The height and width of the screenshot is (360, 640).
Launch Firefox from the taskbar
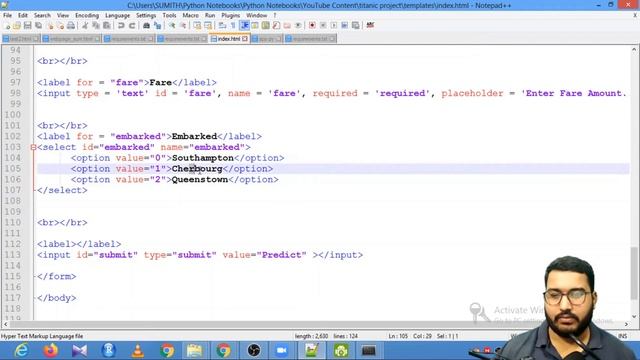[x=51, y=351]
